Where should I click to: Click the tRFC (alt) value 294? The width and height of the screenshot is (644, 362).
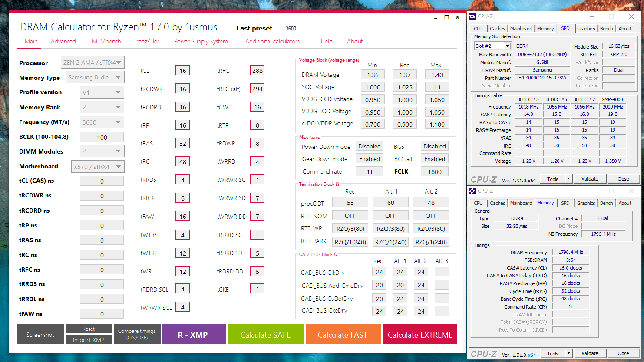coord(258,89)
